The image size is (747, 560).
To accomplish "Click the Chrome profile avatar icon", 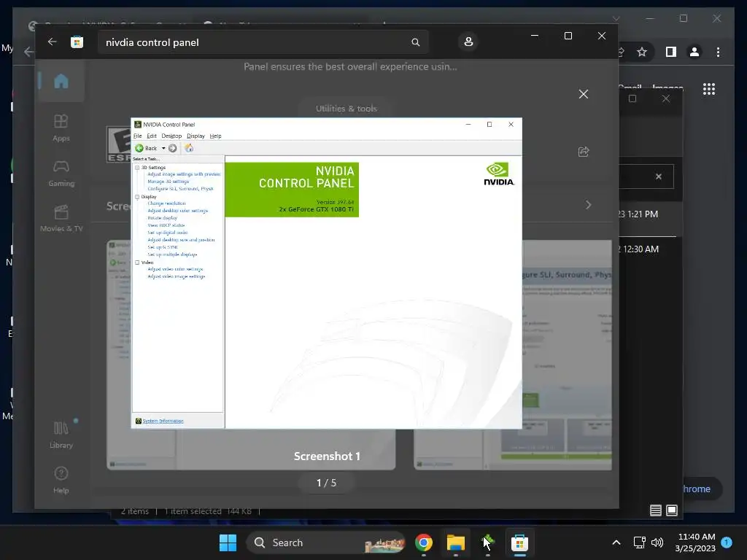I will pyautogui.click(x=694, y=52).
